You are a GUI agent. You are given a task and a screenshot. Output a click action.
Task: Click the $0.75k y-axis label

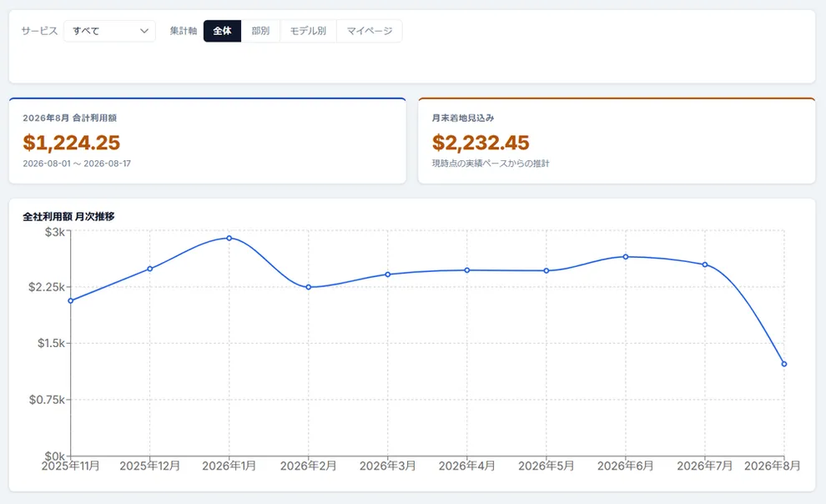coord(47,400)
